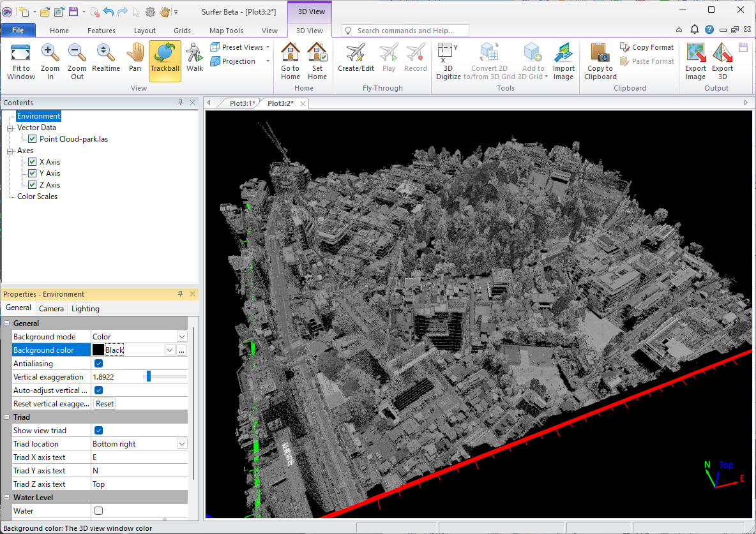
Task: Toggle the Z Axis visibility checkbox
Action: tap(33, 185)
